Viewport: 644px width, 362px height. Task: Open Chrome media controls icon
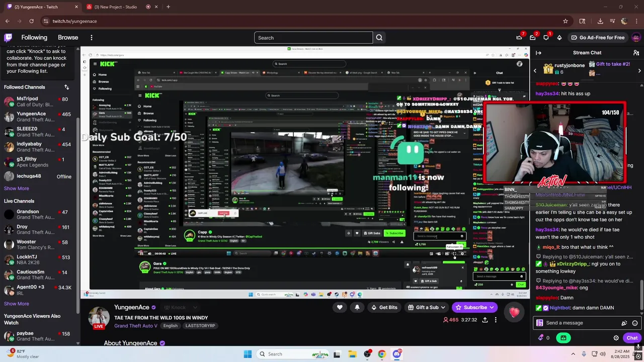click(x=612, y=21)
